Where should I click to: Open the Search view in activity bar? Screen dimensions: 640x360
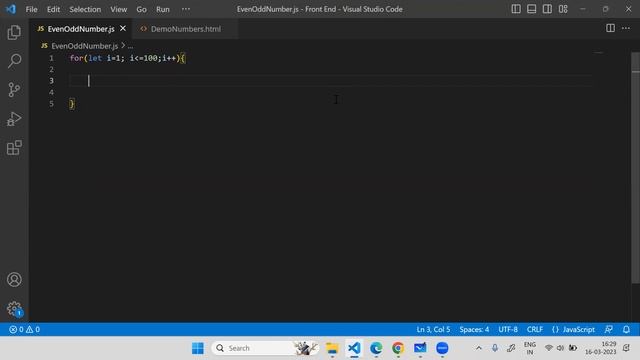[14, 61]
